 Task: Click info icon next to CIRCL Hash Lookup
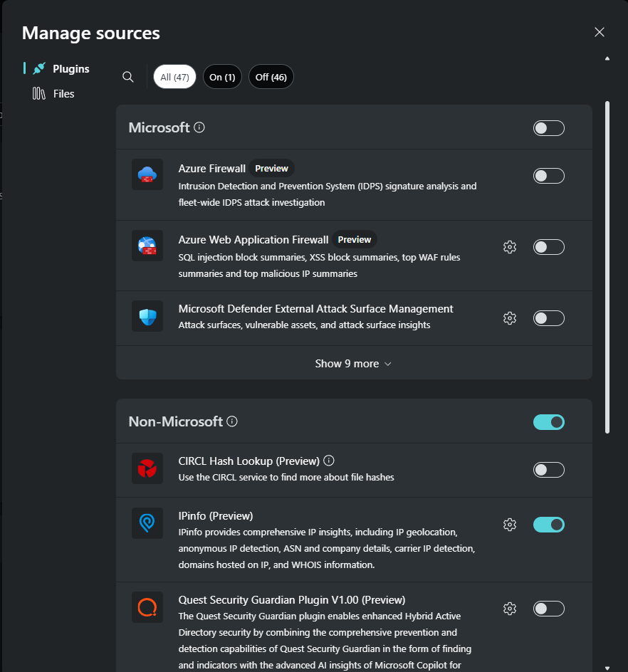tap(329, 461)
